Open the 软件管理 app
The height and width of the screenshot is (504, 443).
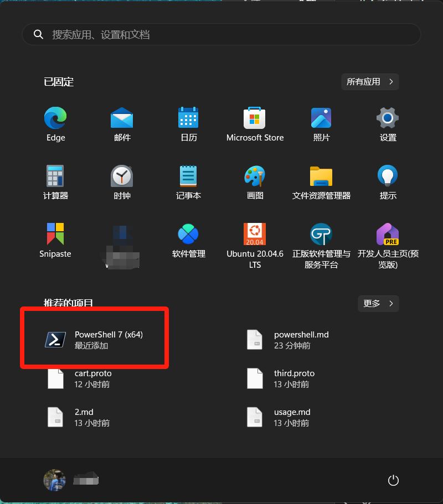[188, 241]
